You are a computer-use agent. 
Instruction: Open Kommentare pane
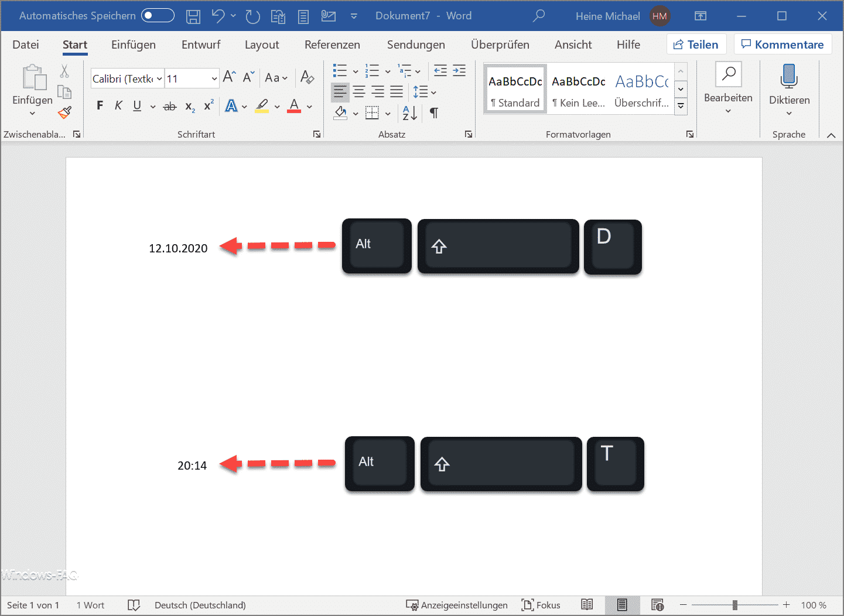click(x=783, y=45)
